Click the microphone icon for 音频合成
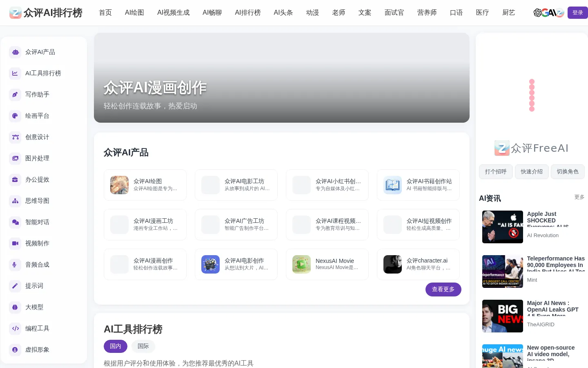The width and height of the screenshot is (588, 368). [x=15, y=265]
